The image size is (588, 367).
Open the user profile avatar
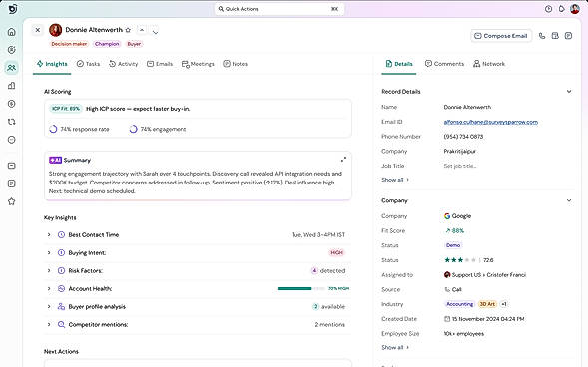(575, 9)
